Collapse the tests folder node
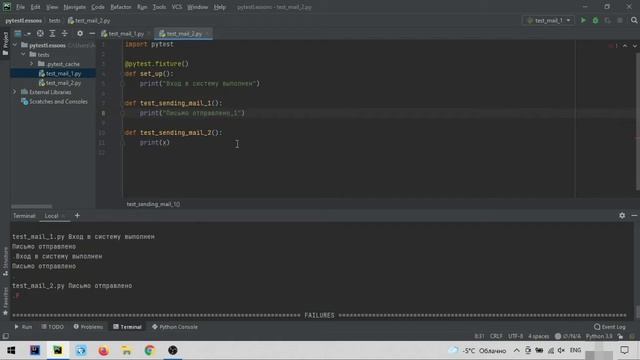 (23, 54)
